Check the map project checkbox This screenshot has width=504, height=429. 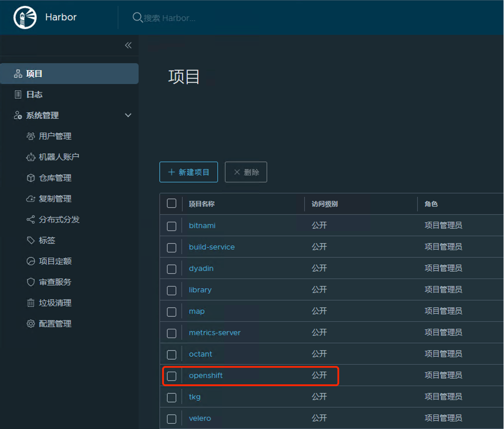coord(172,312)
